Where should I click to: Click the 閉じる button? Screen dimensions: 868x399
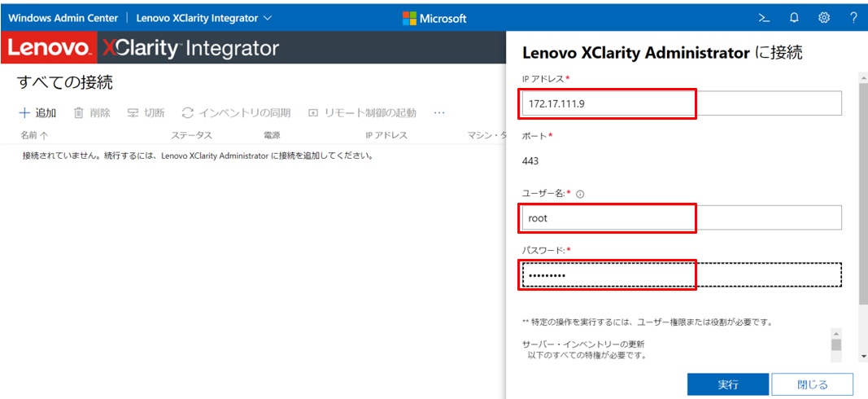click(x=812, y=384)
